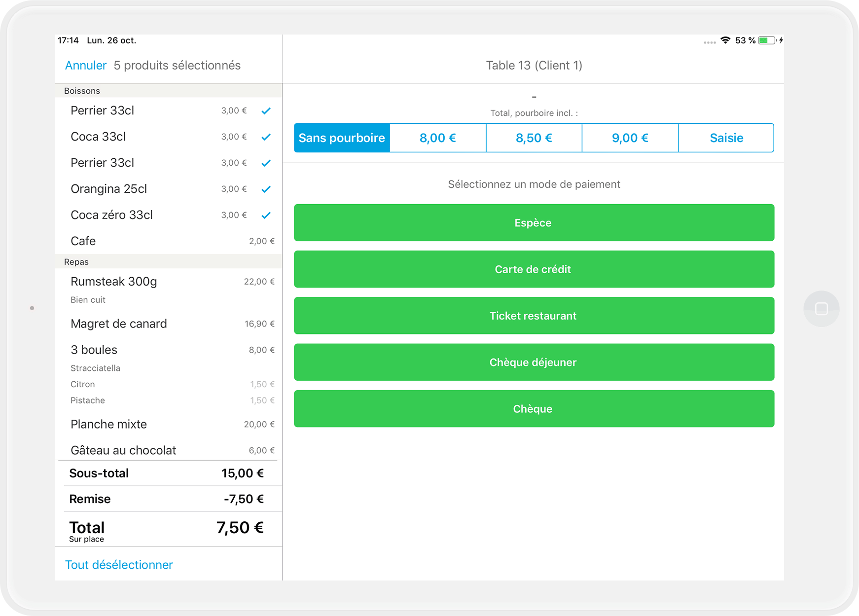Click the Sous-total 15,00 € line
859x616 pixels.
(169, 473)
